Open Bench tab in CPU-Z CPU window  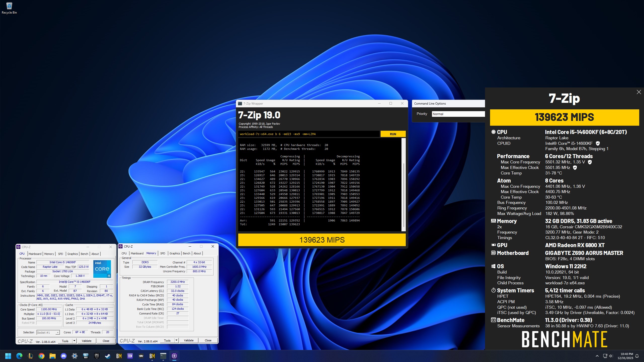(85, 254)
